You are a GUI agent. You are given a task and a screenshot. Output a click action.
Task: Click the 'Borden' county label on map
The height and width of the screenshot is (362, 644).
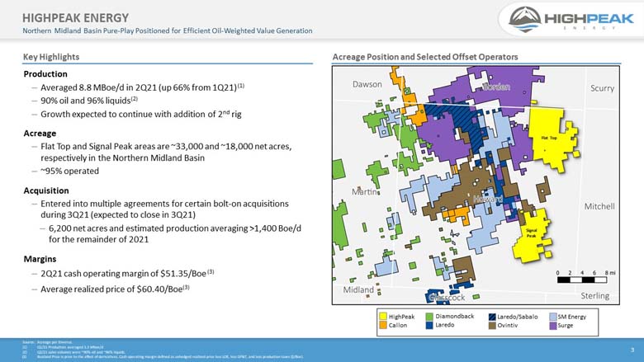[497, 87]
